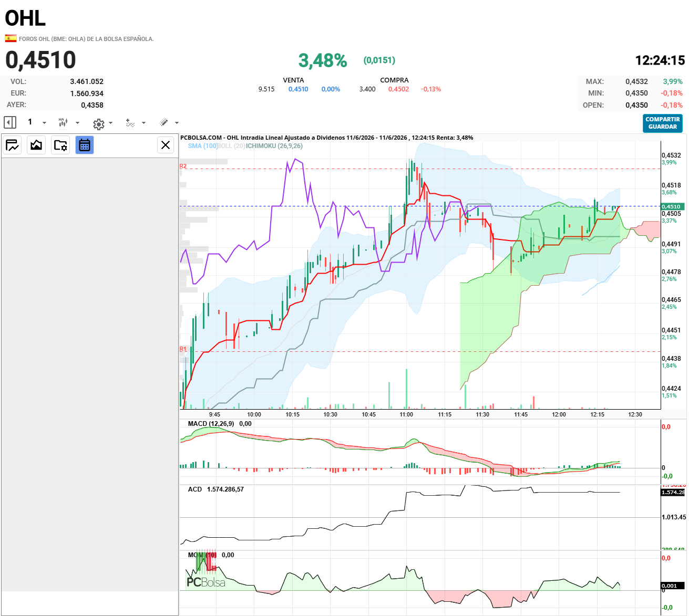Open the FOROS OHL forum link
689x616 pixels.
[86, 39]
